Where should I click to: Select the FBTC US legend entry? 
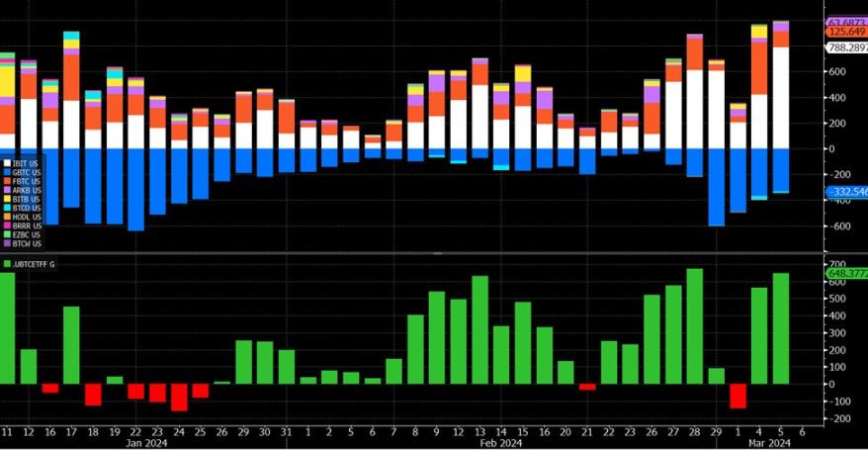coord(27,181)
